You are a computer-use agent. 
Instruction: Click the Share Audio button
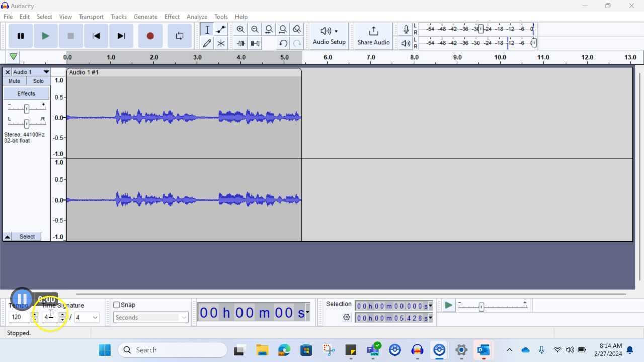point(373,36)
